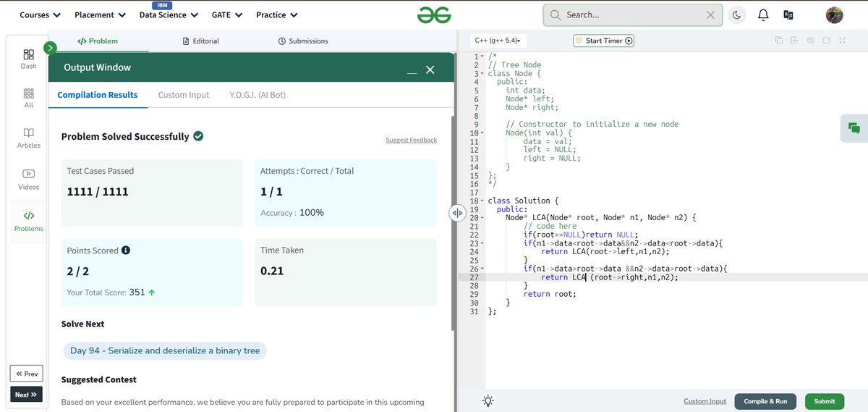Expand the Courses menu
The width and height of the screenshot is (868, 412).
40,14
